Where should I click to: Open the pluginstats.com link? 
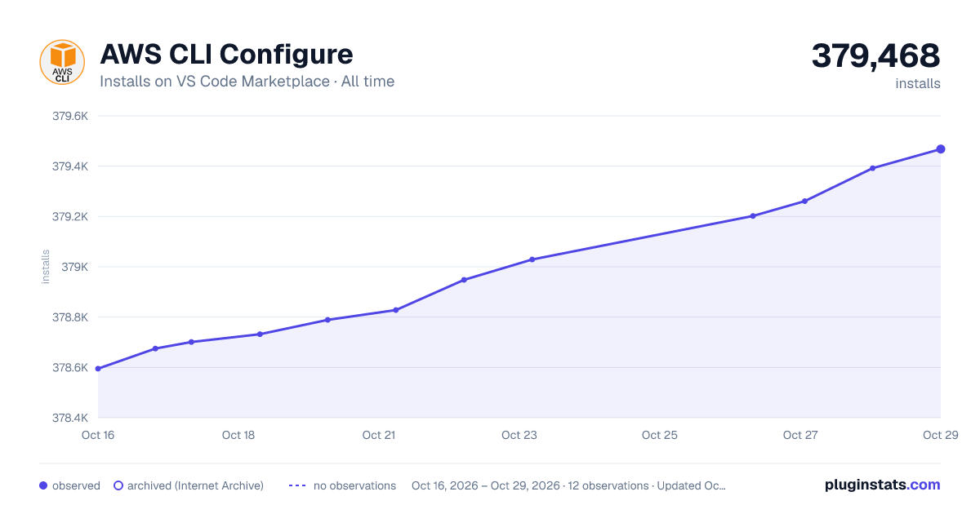882,485
